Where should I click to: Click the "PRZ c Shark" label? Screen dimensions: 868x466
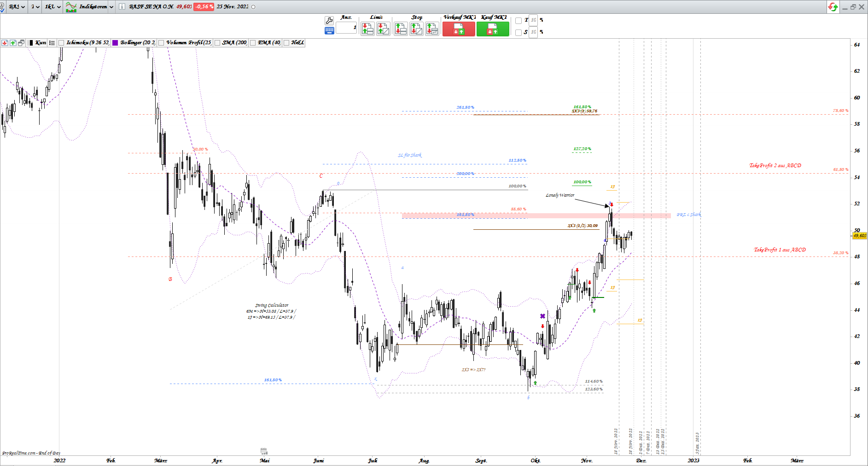click(x=689, y=215)
